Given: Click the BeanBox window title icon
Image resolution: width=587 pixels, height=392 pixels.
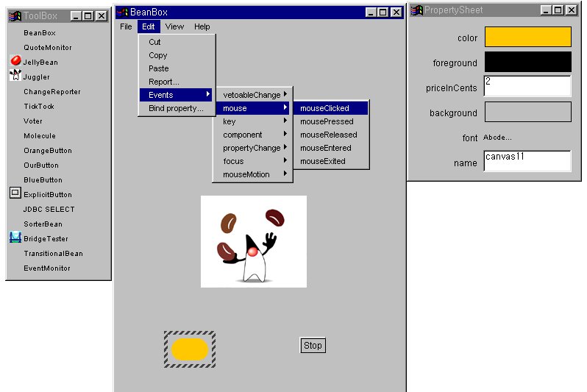Looking at the screenshot, I should point(122,12).
